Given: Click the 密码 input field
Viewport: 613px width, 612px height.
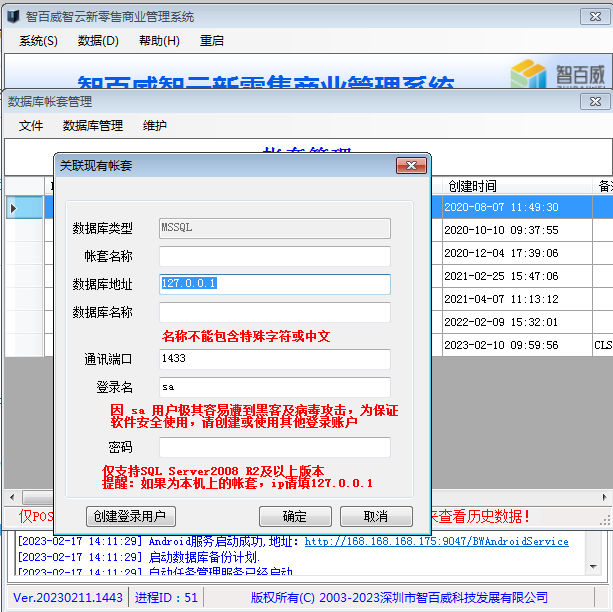Looking at the screenshot, I should point(274,447).
